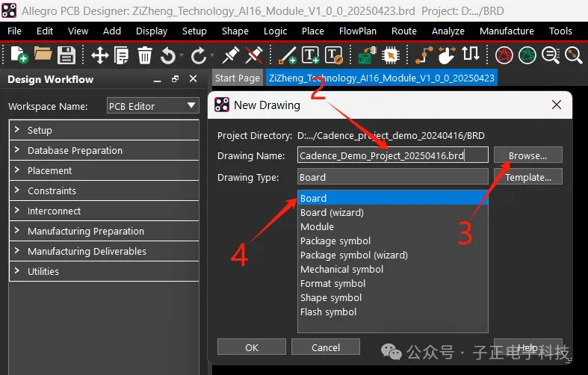Select the Add Line tool icon

[x=287, y=55]
